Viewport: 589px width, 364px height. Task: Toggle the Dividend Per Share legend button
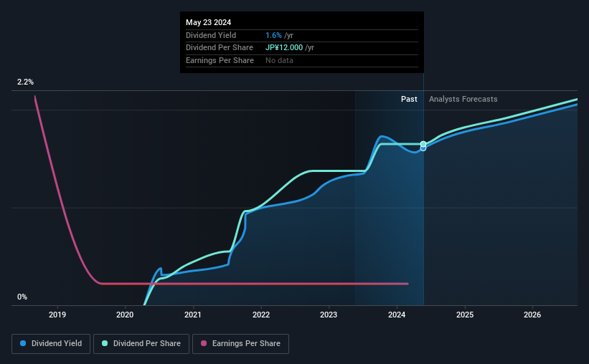pos(141,344)
